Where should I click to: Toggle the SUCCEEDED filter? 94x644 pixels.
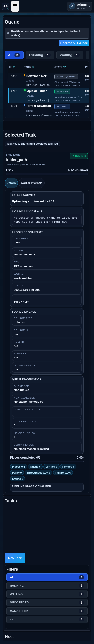47,602
